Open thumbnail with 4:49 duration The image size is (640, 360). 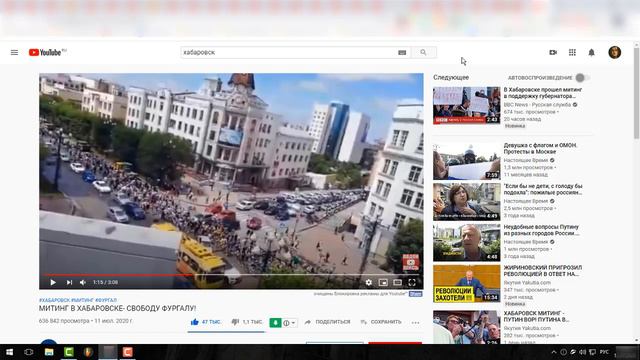coord(467,202)
